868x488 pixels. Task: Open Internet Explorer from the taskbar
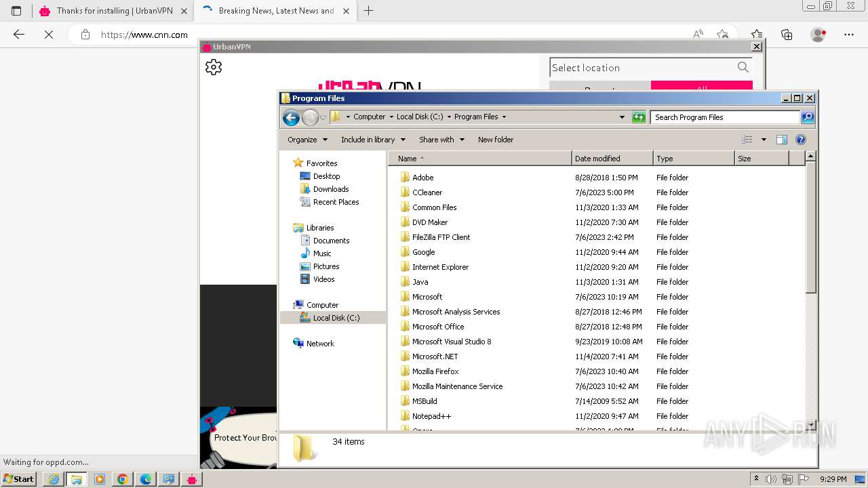coord(54,479)
